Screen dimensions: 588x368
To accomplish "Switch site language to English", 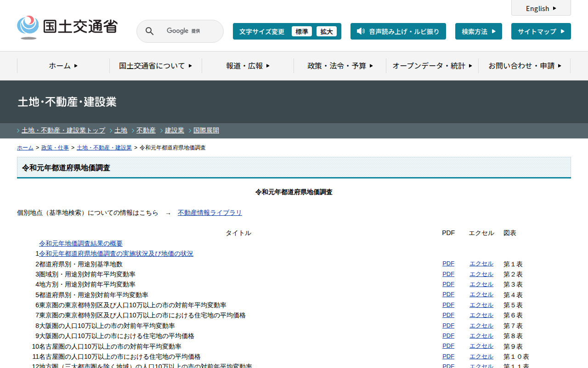I will (541, 8).
